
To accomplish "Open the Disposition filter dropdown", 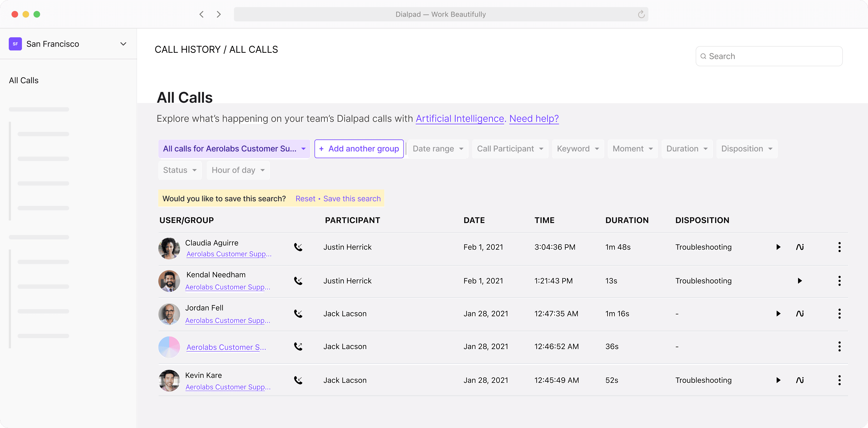I will [x=746, y=149].
